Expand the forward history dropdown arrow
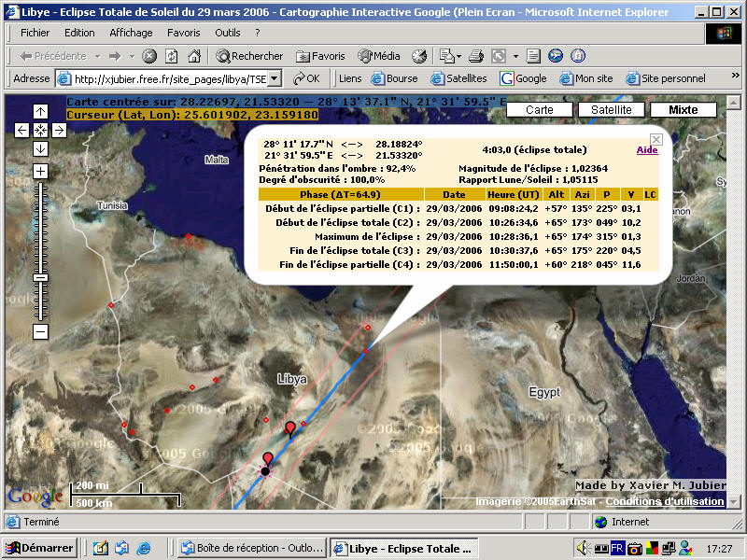Viewport: 747px width, 560px height. click(132, 56)
